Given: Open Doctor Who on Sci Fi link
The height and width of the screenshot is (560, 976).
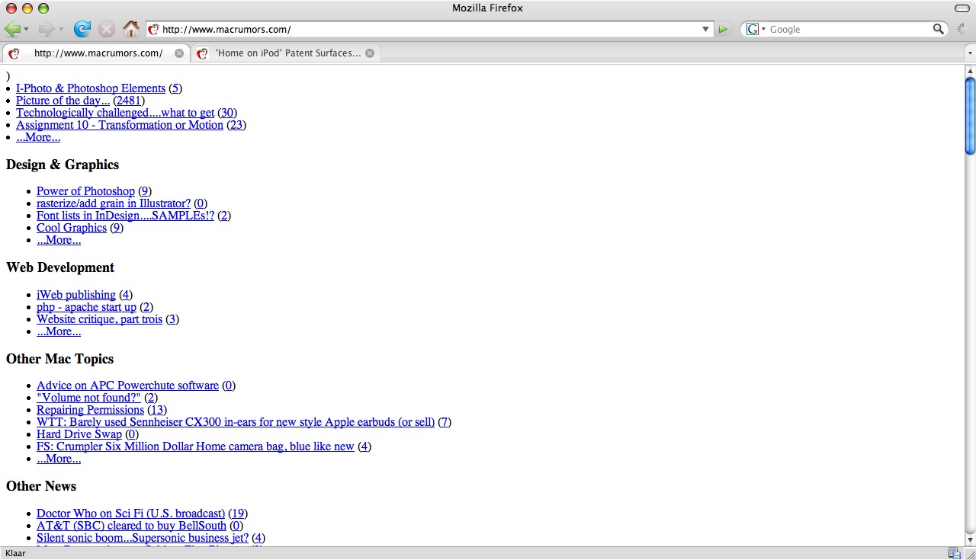Looking at the screenshot, I should point(130,514).
